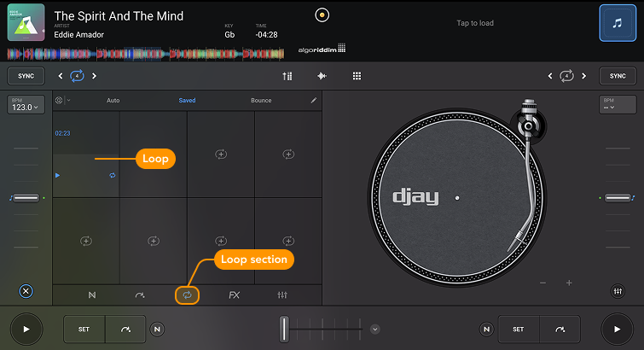The width and height of the screenshot is (644, 350).
Task: Click the crossfader slider handle
Action: point(285,329)
